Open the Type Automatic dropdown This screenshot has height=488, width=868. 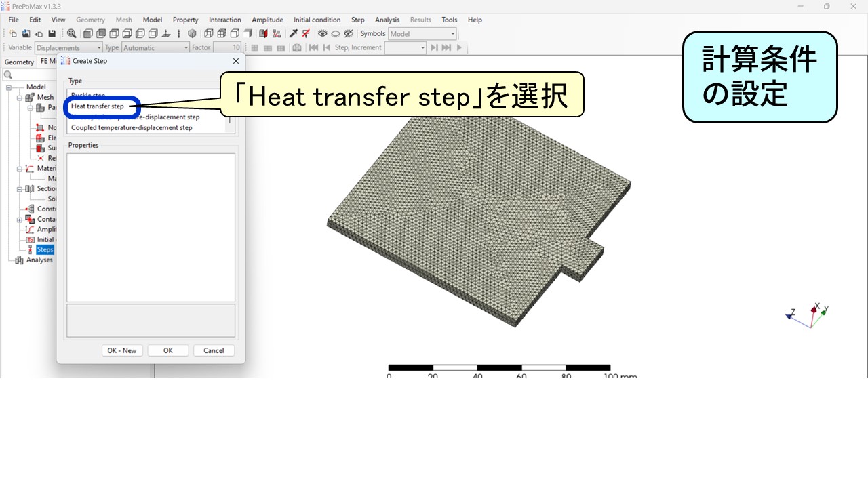click(x=156, y=47)
